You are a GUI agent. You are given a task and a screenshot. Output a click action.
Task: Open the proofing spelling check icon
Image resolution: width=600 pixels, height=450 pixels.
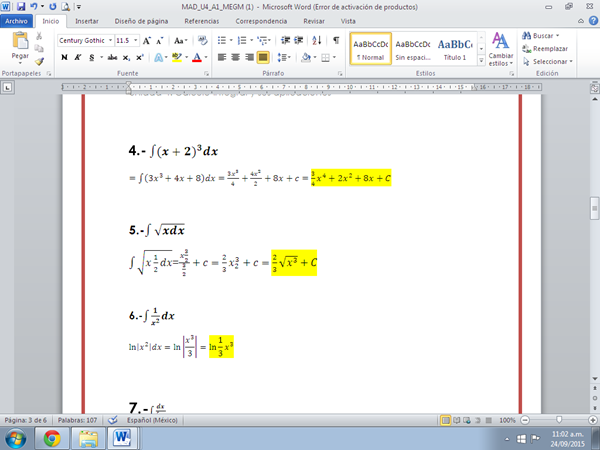pos(112,420)
